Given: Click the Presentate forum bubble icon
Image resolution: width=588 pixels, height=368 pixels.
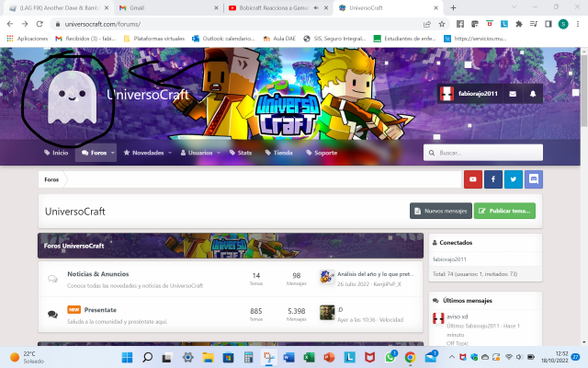Looking at the screenshot, I should pos(52,315).
